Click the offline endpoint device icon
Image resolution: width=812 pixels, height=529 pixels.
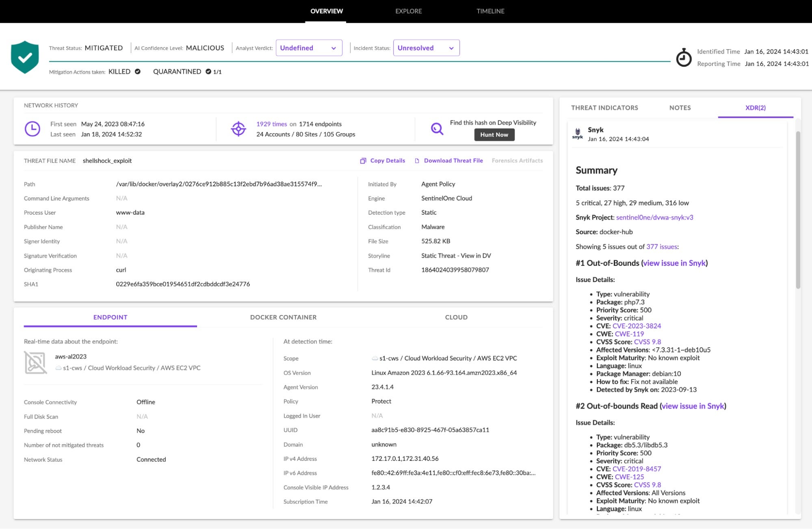(35, 363)
